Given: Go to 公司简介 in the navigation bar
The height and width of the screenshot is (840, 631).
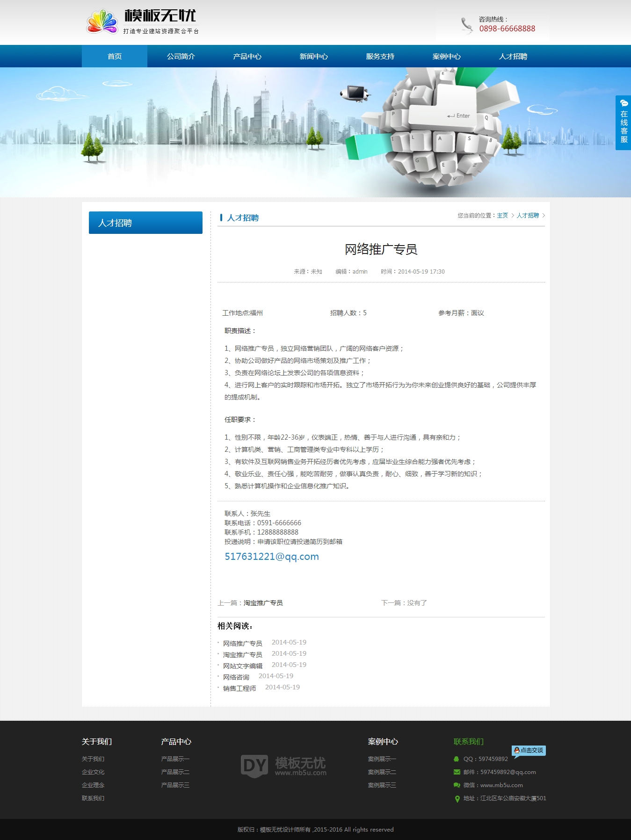Looking at the screenshot, I should 181,57.
